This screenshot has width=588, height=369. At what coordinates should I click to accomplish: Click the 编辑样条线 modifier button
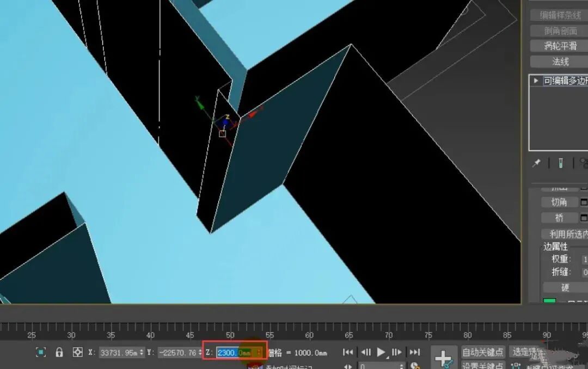pos(560,15)
